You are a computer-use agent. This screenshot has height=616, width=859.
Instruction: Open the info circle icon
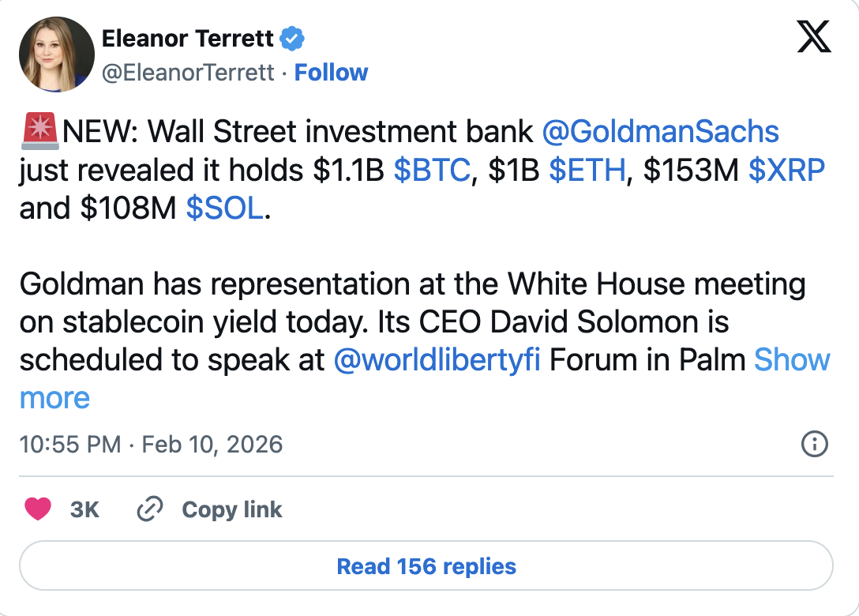[815, 445]
